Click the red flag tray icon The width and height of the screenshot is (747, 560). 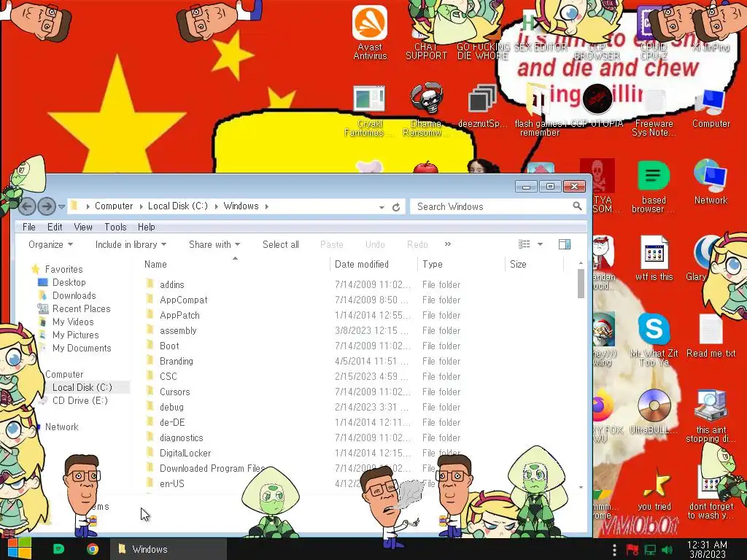(632, 549)
